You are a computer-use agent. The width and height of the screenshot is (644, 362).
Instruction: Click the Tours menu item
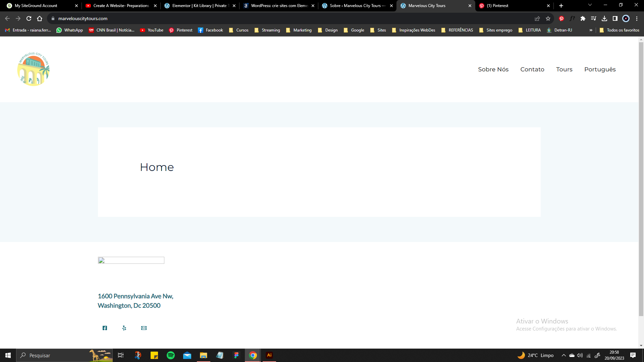565,69
